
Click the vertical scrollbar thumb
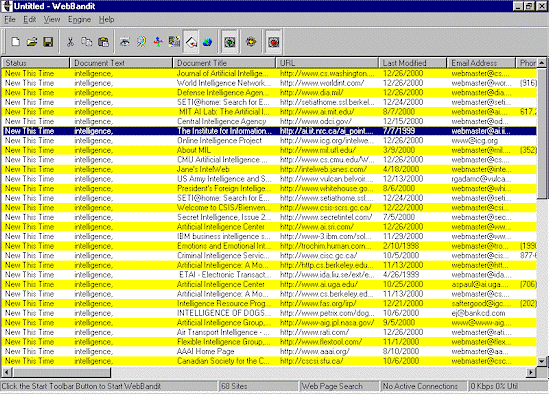[542, 133]
